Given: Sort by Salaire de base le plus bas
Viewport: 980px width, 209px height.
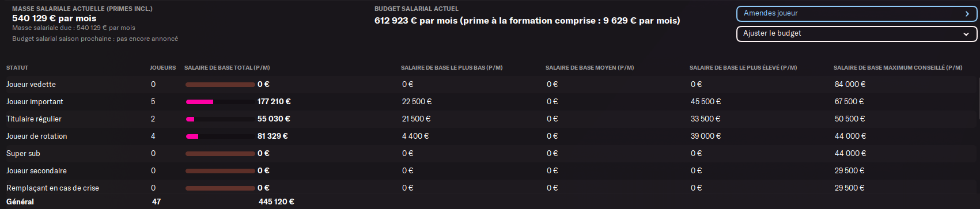Looking at the screenshot, I should pyautogui.click(x=452, y=68).
